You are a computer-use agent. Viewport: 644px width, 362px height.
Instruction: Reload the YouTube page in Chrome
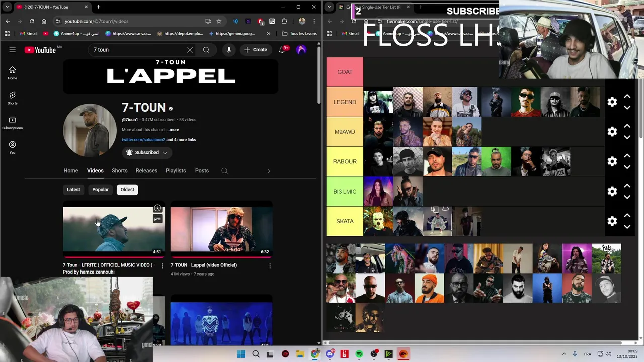pos(32,21)
